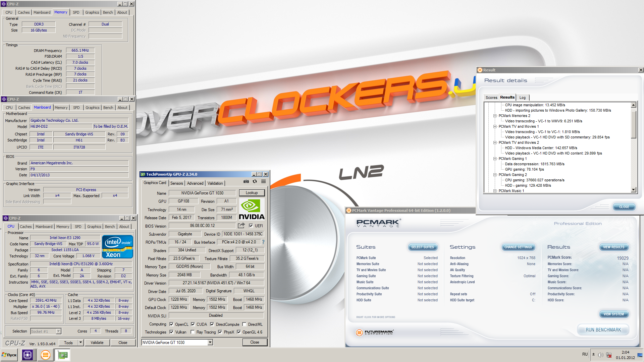Click the RU language indicator
Screen dimensions: 644x362
pos(585,354)
